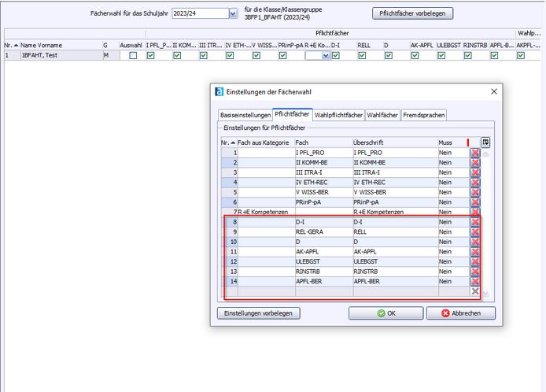Open the Basiseinstellungen tab
This screenshot has width=546, height=392.
click(x=244, y=115)
